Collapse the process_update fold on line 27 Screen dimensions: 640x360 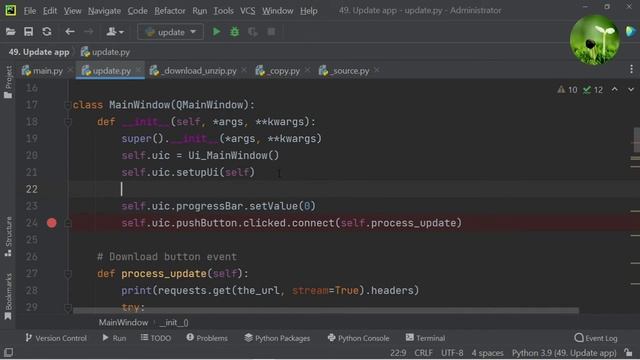click(x=68, y=274)
